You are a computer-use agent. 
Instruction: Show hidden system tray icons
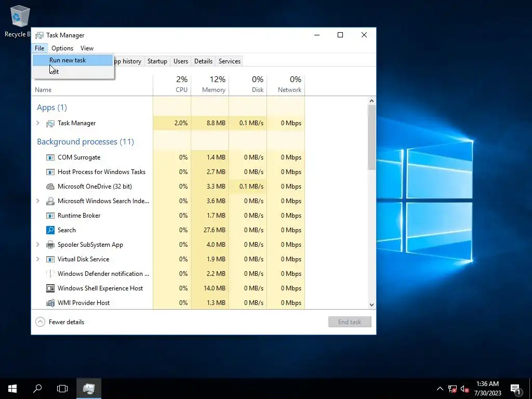[x=440, y=389]
